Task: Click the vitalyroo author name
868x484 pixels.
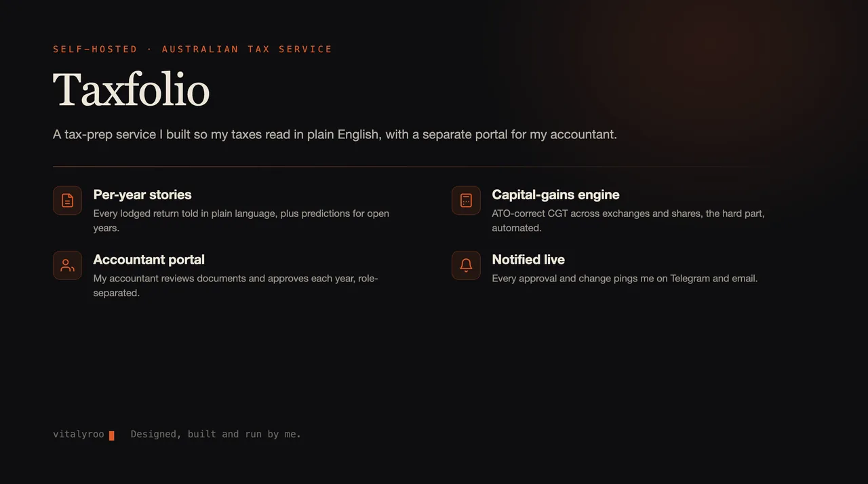Action: (x=79, y=434)
